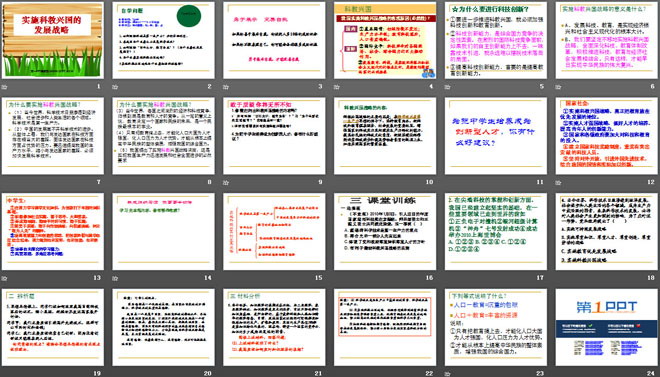Select slide 11 with blue handwritten text
The image size is (660, 377).
(x=496, y=136)
